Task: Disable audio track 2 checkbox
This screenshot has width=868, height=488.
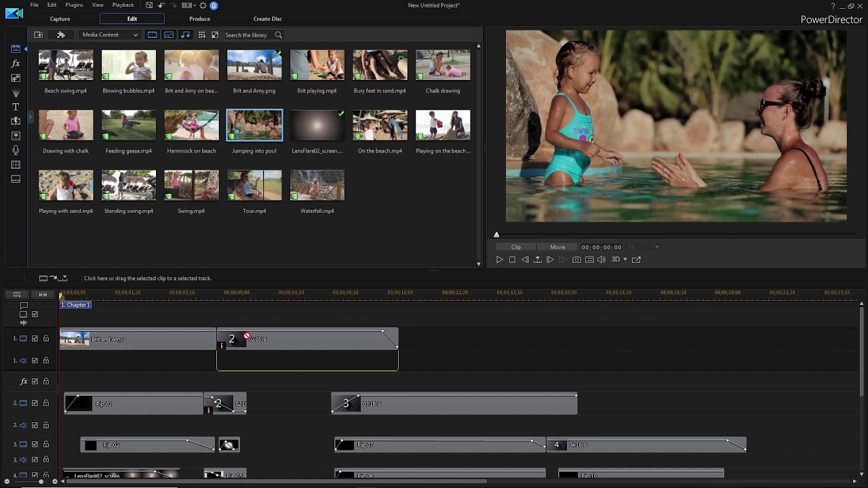Action: 35,425
